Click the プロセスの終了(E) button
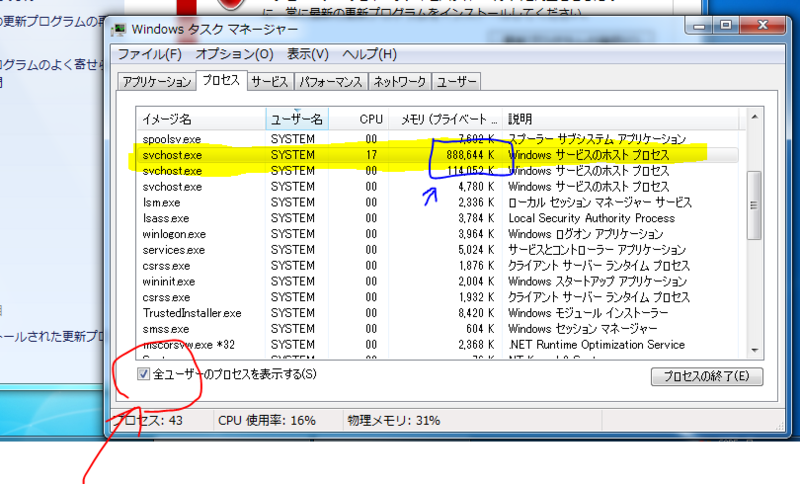Image resolution: width=800 pixels, height=484 pixels. coord(707,376)
